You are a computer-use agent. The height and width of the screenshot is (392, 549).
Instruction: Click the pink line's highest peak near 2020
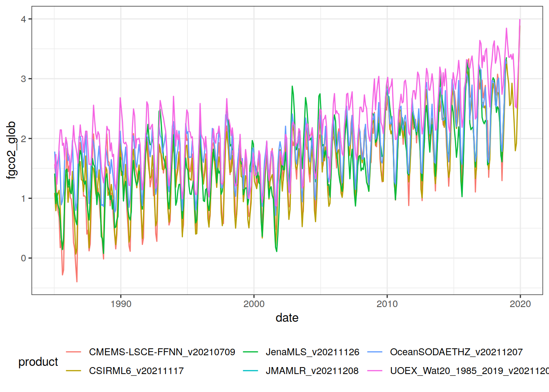pyautogui.click(x=520, y=20)
